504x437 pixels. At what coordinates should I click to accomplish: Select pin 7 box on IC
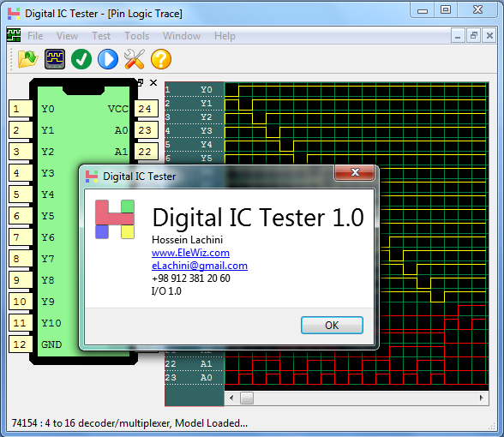click(21, 237)
